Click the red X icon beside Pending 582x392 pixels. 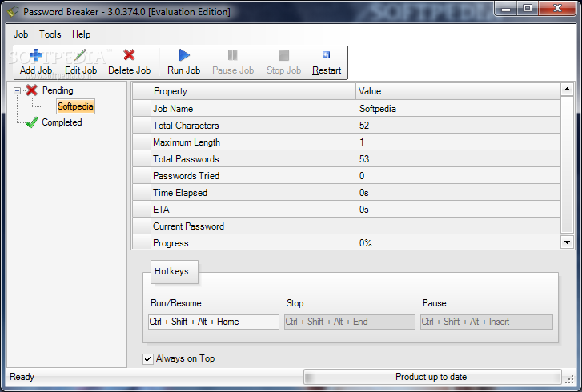[x=32, y=90]
